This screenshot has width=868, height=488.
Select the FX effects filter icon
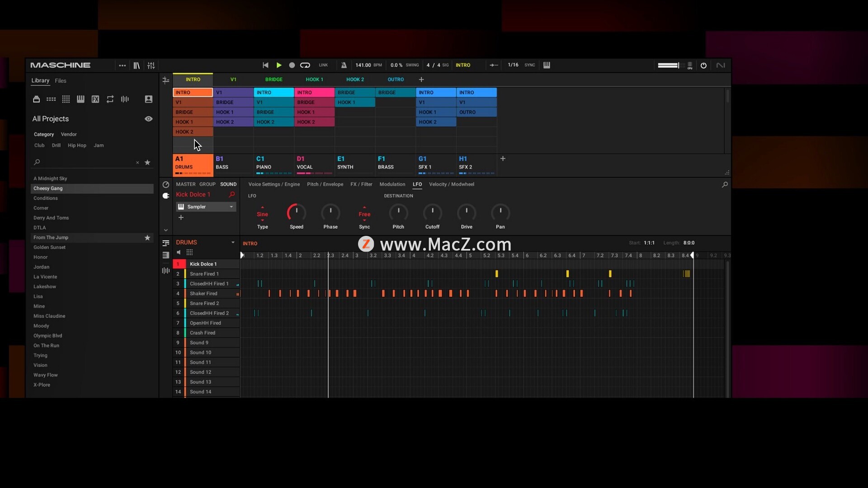[x=95, y=99]
